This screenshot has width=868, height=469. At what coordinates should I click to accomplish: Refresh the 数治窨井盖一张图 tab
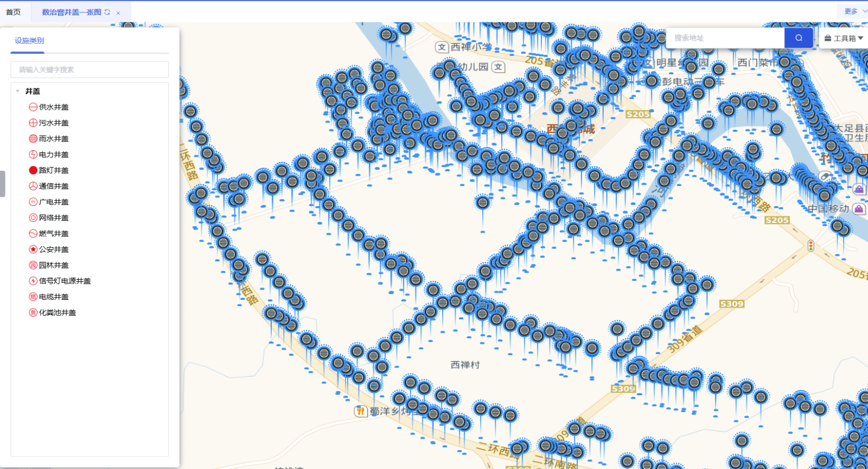point(107,12)
